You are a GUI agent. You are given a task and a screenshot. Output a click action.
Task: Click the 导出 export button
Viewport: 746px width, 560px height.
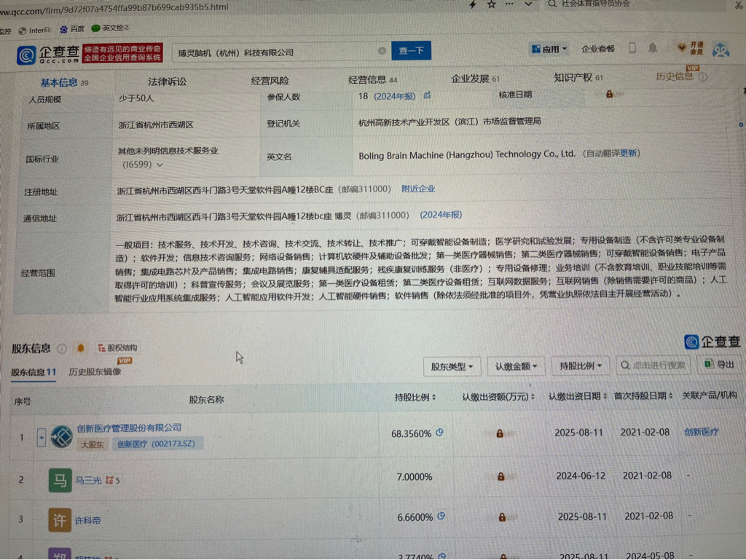(719, 364)
